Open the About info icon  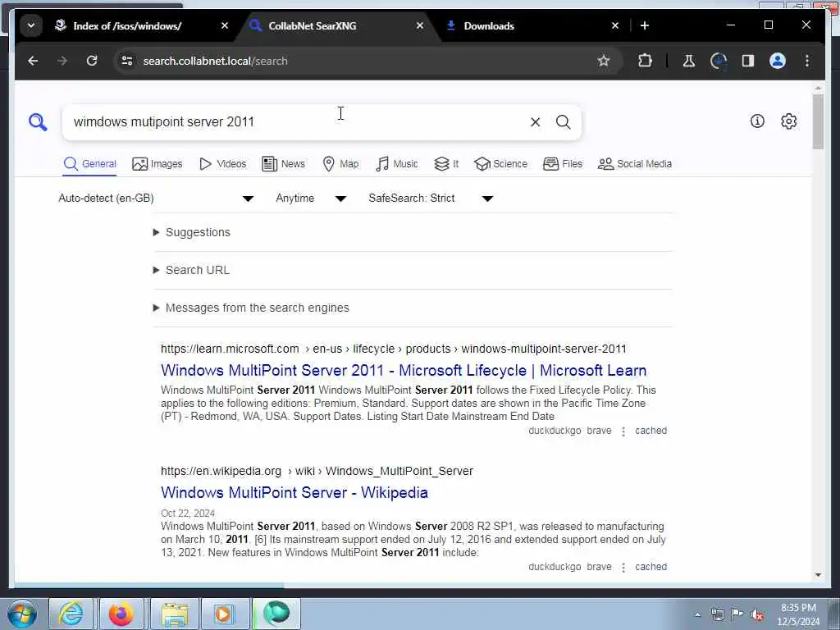click(x=757, y=121)
